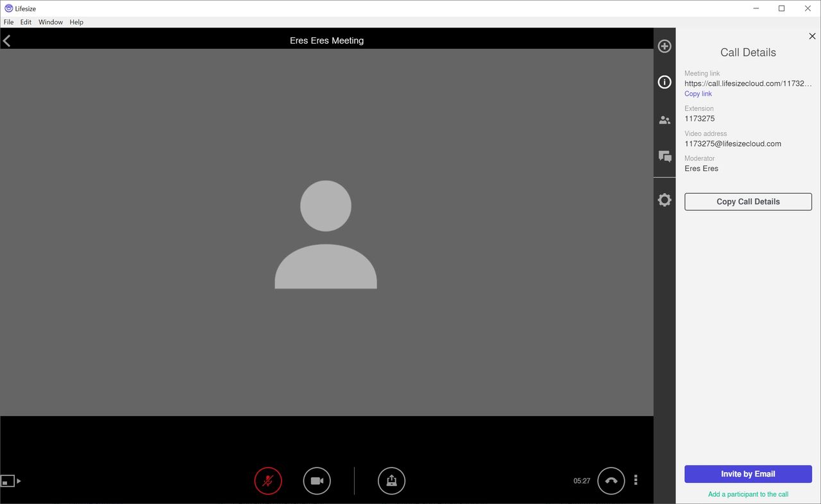
Task: Click the call timer 05:27
Action: click(582, 481)
